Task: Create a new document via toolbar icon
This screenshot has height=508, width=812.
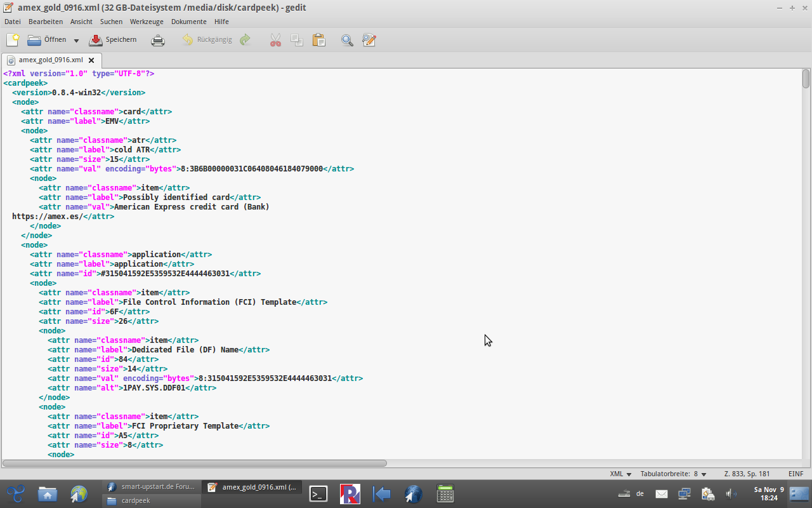Action: point(13,40)
